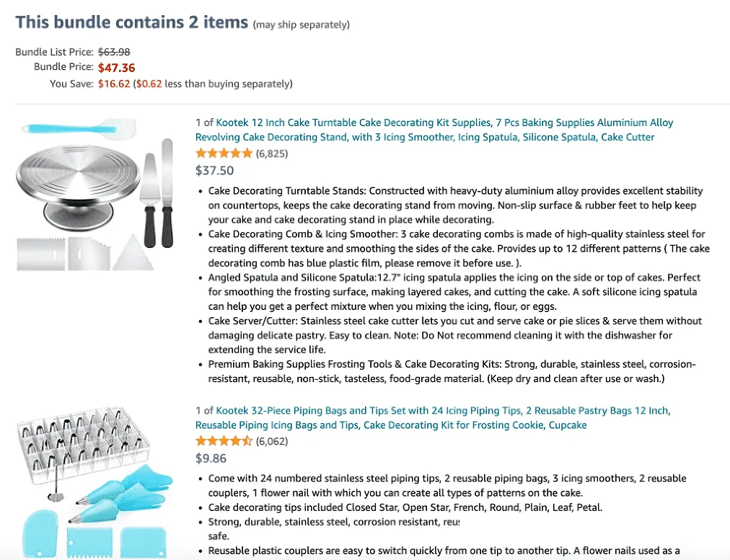Click the struck-through $63.98 list price
Image resolution: width=730 pixels, height=560 pixels.
point(114,52)
